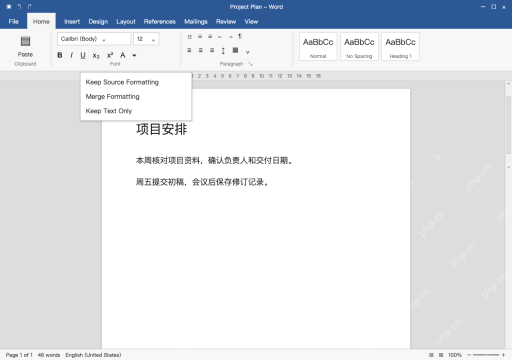Click the vertical scrollbar down arrow
This screenshot has width=512, height=360.
click(x=508, y=167)
